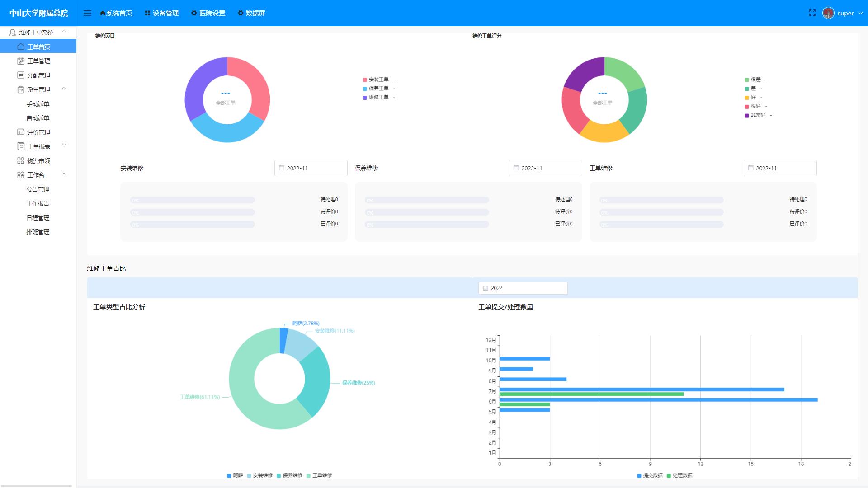This screenshot has height=488, width=868.
Task: Click the icon beside 分配管理
Action: click(21, 75)
